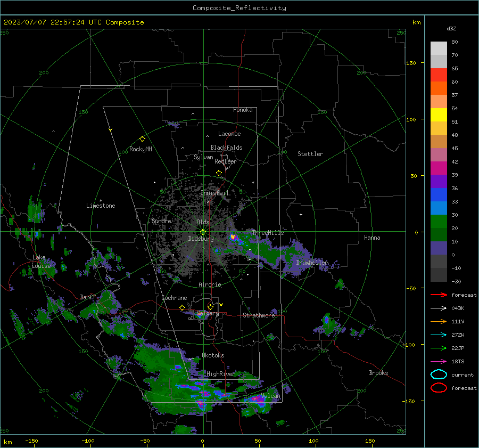Click the red forecast arrow in legend
Image resolution: width=479 pixels, height=448 pixels.
[x=439, y=295]
